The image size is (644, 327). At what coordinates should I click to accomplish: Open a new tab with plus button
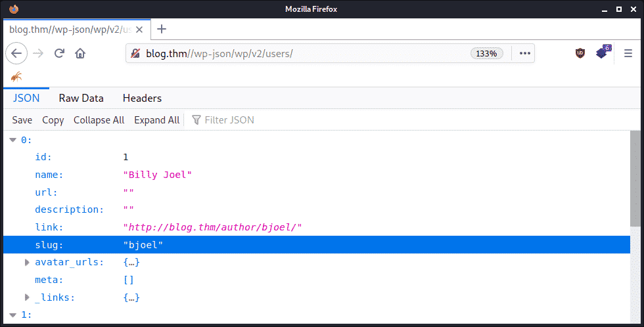[162, 29]
